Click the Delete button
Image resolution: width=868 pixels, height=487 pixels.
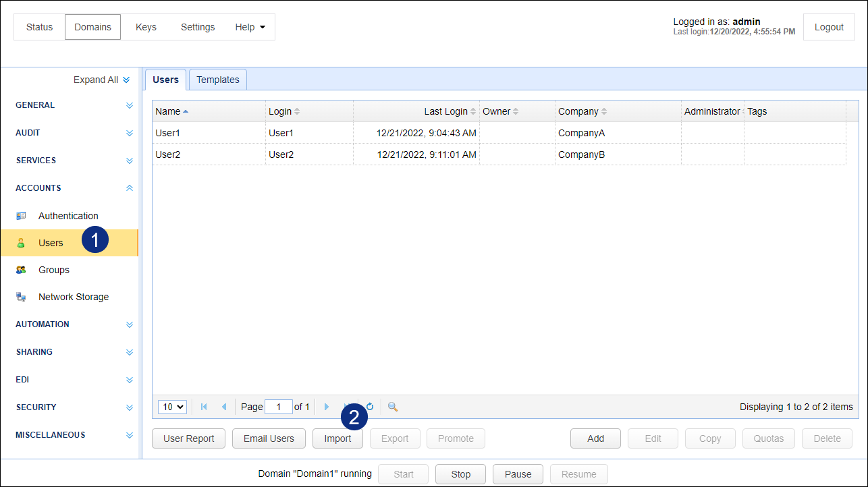[x=827, y=438]
